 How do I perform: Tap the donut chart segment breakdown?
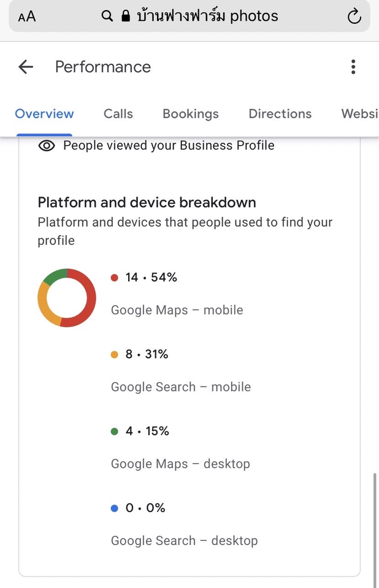pyautogui.click(x=66, y=298)
